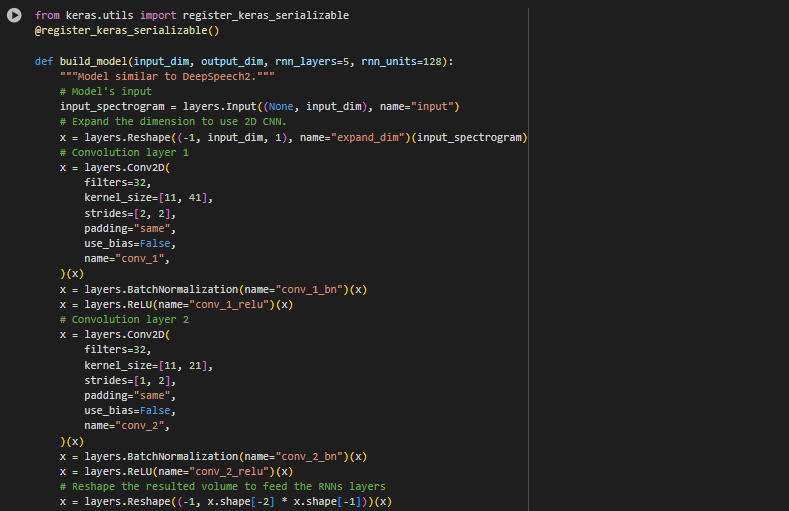Click the 'def build_model' definition line
The image size is (789, 511).
click(244, 61)
